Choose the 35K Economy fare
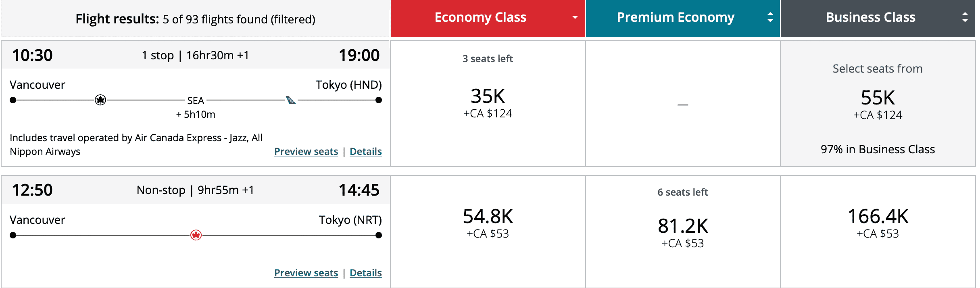 [x=488, y=97]
